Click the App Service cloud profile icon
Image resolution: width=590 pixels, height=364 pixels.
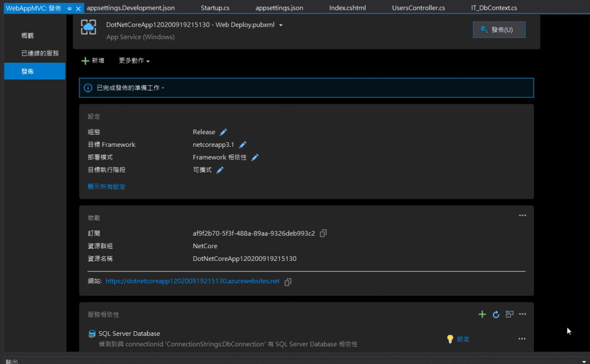88,28
